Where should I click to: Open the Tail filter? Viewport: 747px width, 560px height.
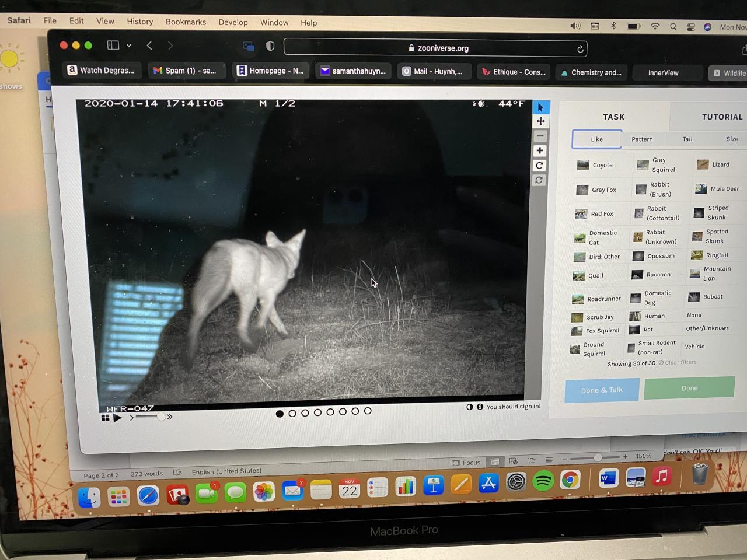coord(687,139)
